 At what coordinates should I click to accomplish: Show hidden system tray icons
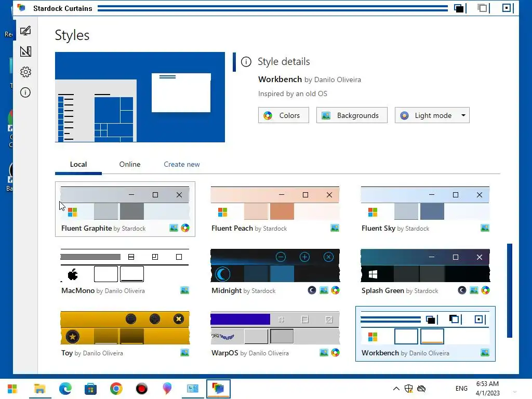pyautogui.click(x=396, y=389)
